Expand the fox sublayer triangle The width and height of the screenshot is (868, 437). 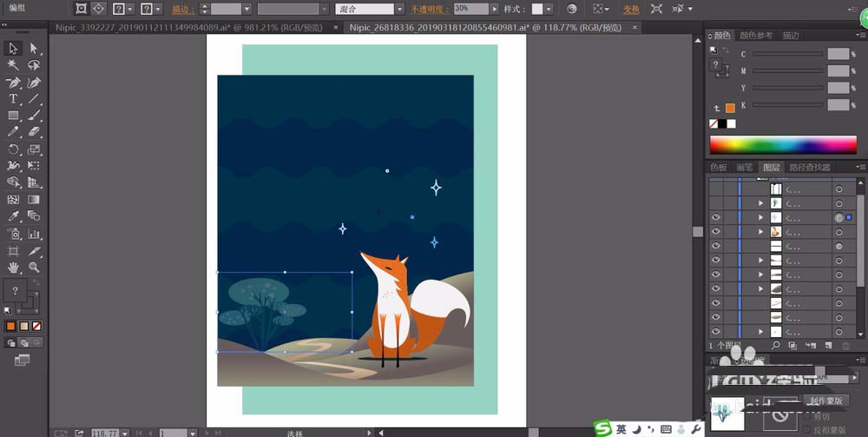(x=760, y=231)
